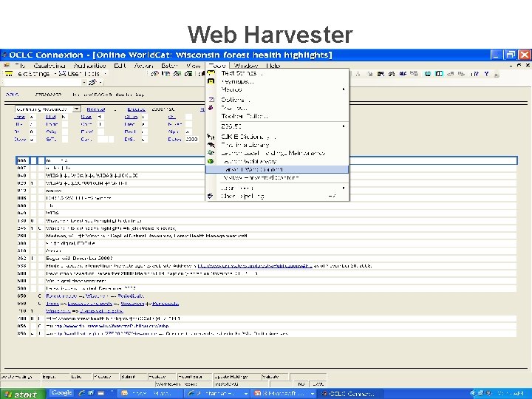Follow the URL link in the 538 field

(255, 266)
